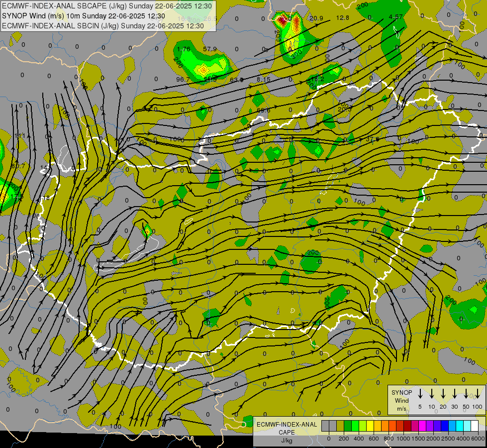Click the SYNOP Wind 10m title line
Screen dimensions: 487x448
[x=83, y=16]
